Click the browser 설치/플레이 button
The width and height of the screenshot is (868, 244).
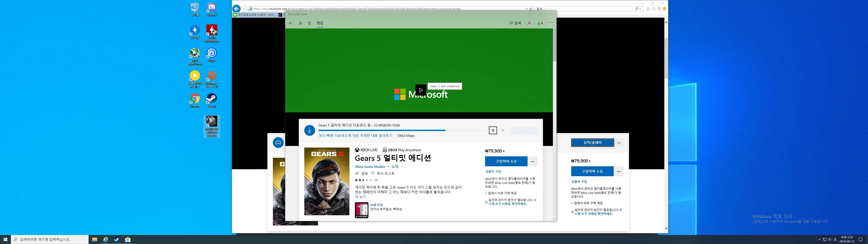pyautogui.click(x=592, y=143)
